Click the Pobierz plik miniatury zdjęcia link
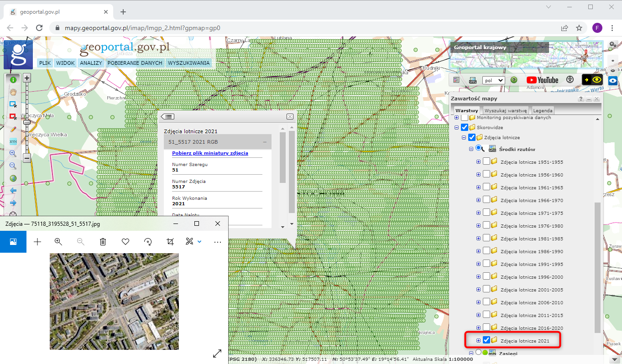Viewport: 622px width, 364px height. click(210, 153)
